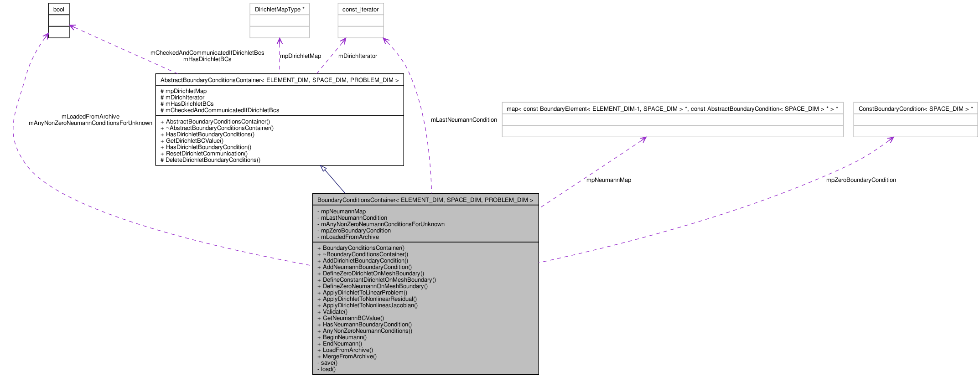Click ApplyDirichletToNonlinearResidual() method
Screen dimensions: 980x377
click(x=367, y=299)
